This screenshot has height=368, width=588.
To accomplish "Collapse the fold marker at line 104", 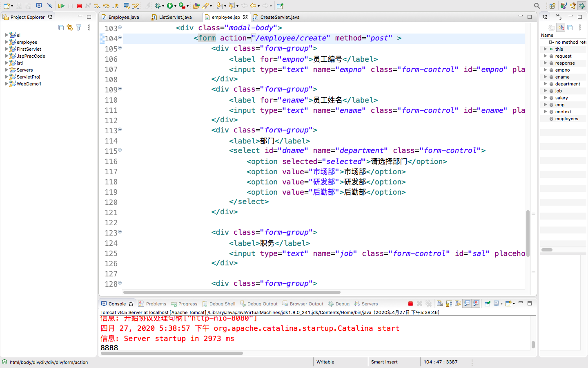I will coord(120,38).
